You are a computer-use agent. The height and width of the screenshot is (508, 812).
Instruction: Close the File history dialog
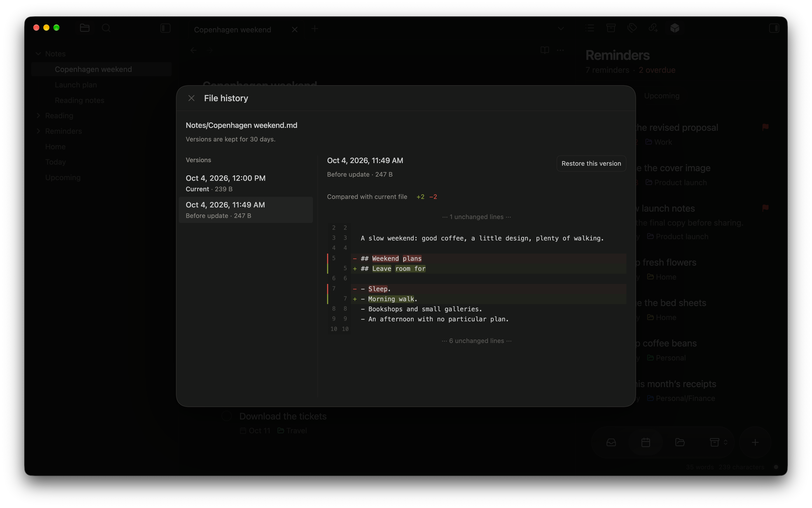(x=192, y=98)
